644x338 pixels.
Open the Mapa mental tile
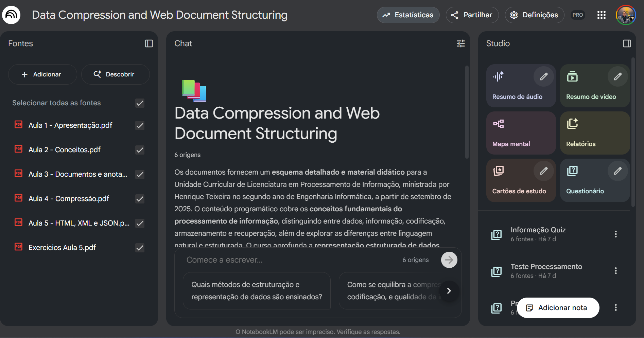[x=521, y=133]
